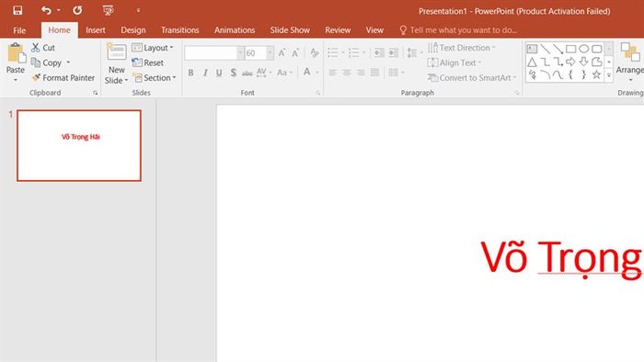Align text right
Viewport: 644px width, 362px height.
361,73
